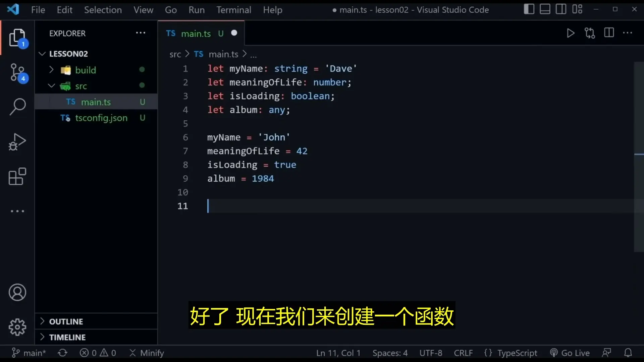Open VS Code Settings gear

[x=17, y=327]
